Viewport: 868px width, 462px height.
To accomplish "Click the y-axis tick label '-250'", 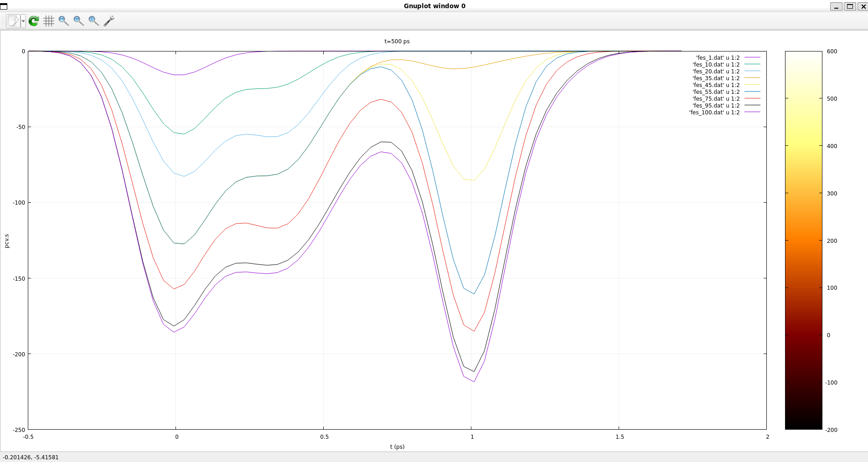I will click(x=19, y=430).
